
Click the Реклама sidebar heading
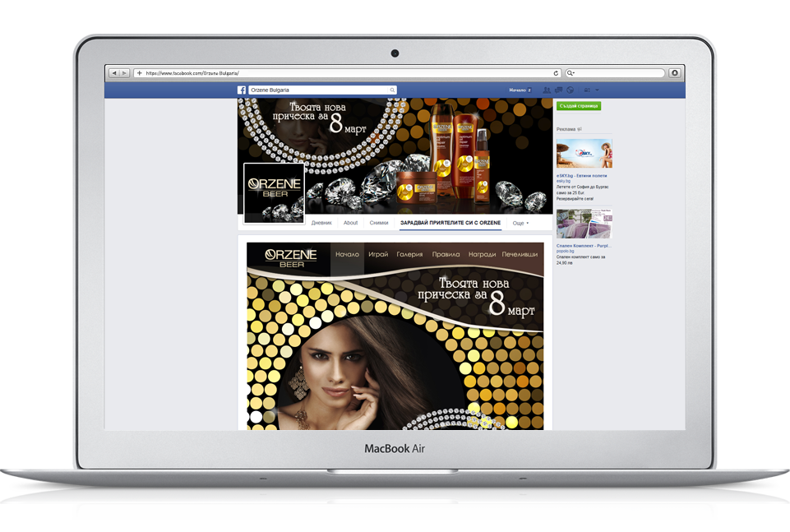coord(566,129)
